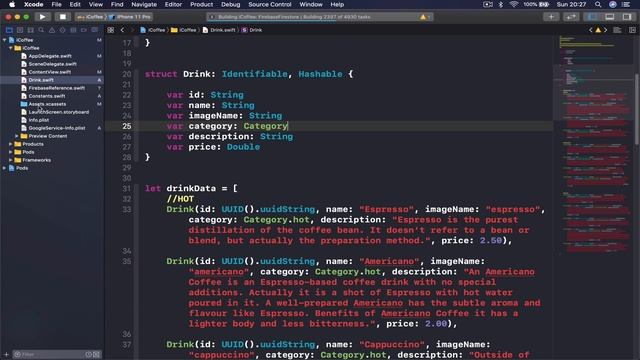Viewport: 640px width, 360px height.
Task: Go forward in editor history
Action: [132, 30]
